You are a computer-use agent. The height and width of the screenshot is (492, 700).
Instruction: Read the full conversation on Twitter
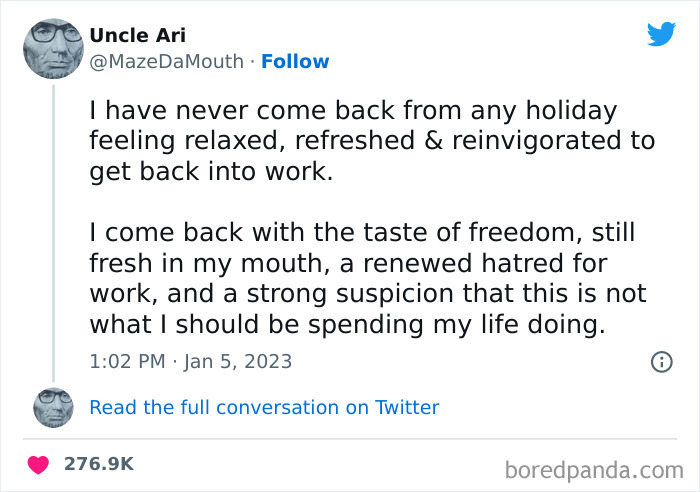click(x=264, y=407)
